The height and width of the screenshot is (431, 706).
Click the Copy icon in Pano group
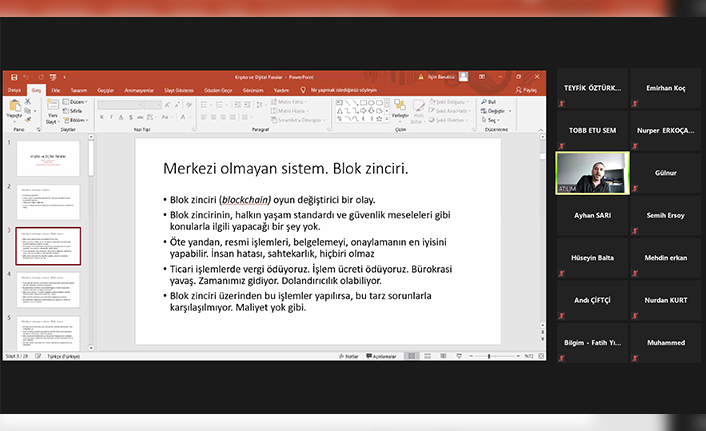28,110
